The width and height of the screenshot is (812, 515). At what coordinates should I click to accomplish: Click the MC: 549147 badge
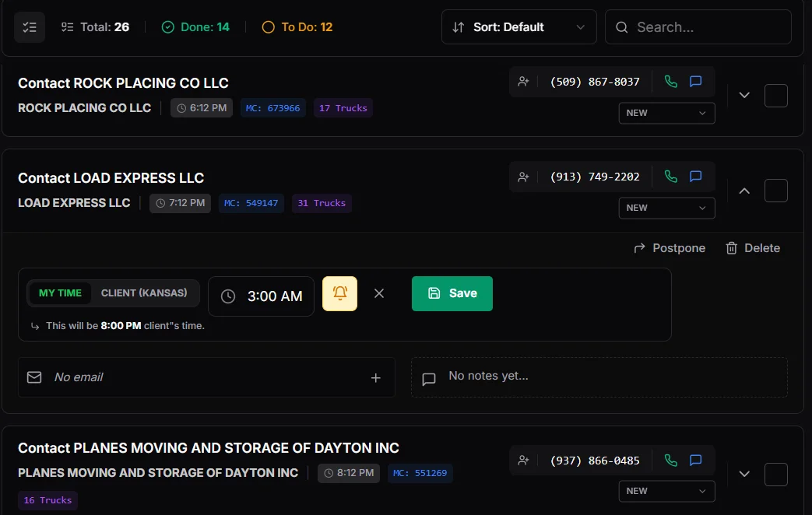tap(251, 203)
